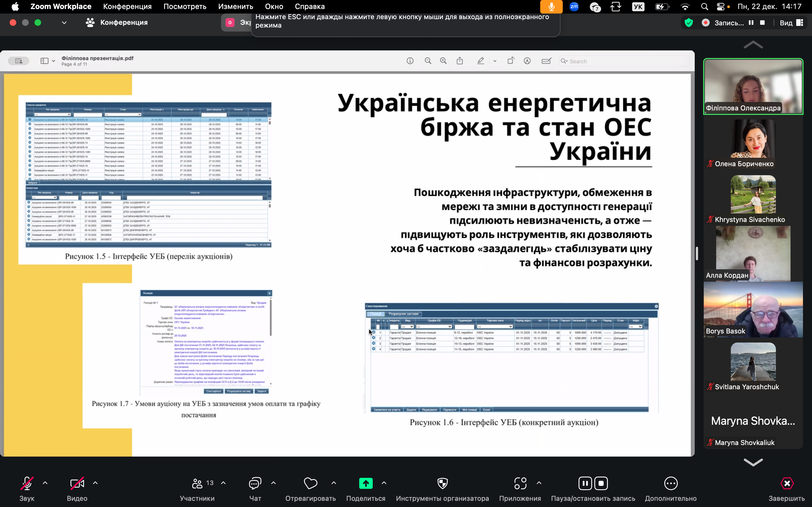Click the red Завершить end meeting button
The image size is (812, 507).
point(787,484)
